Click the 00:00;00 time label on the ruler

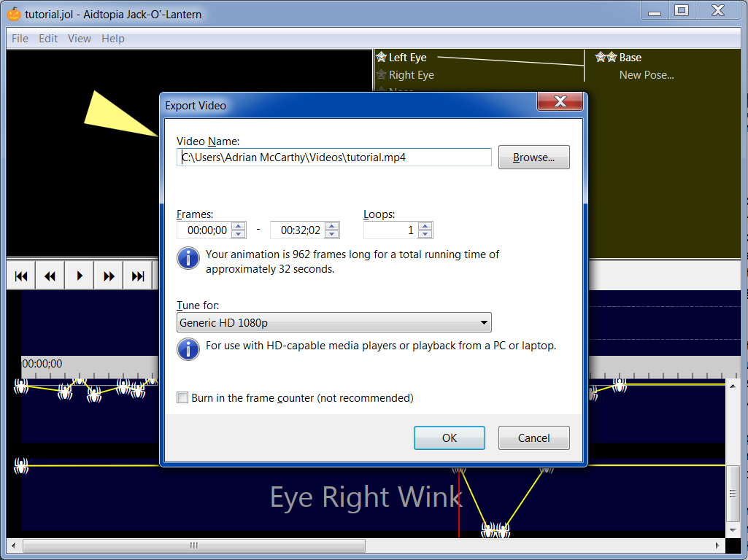42,364
